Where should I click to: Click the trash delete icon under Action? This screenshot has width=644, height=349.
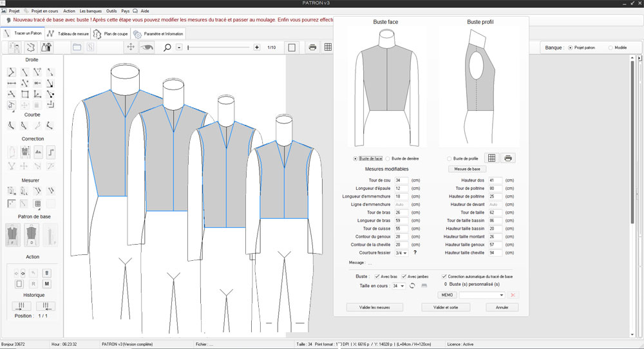pyautogui.click(x=47, y=273)
